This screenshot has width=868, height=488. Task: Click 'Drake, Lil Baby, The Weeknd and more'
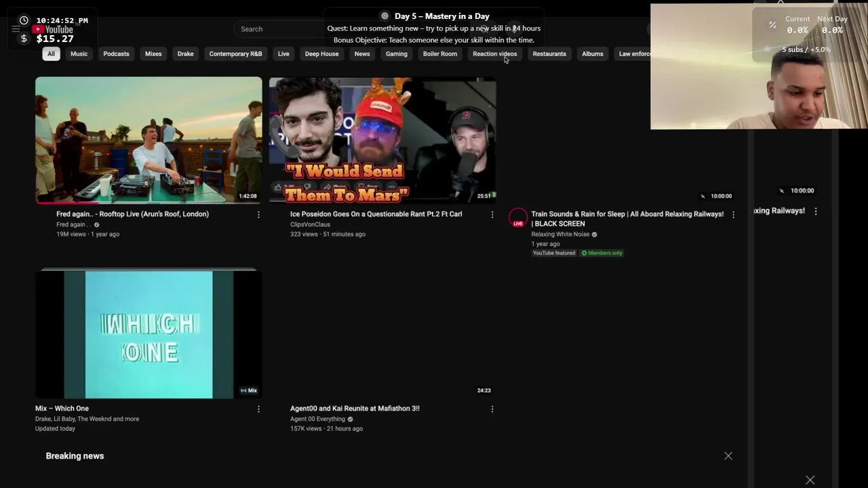87,419
